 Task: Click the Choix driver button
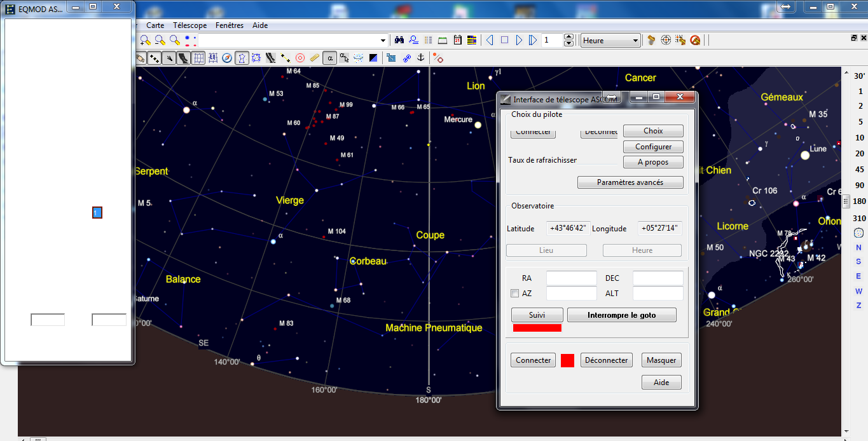click(653, 131)
